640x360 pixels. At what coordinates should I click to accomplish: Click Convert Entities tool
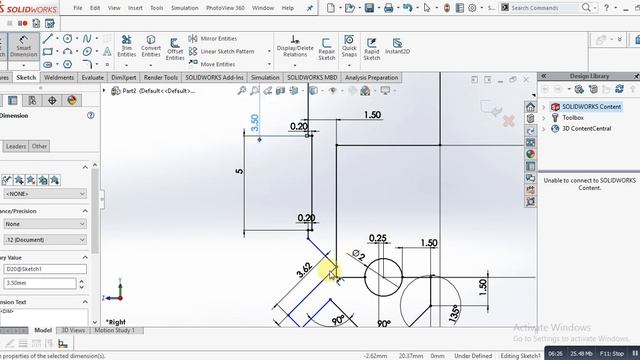tap(151, 46)
